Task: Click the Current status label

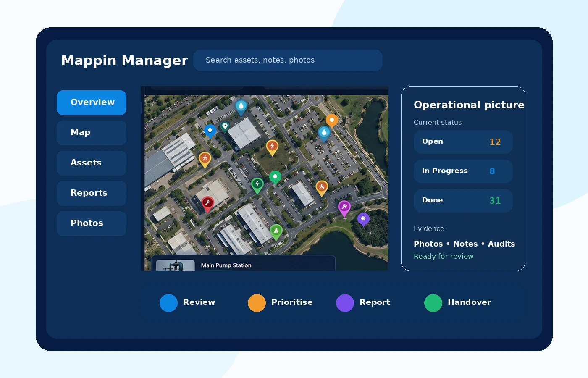Action: tap(438, 122)
